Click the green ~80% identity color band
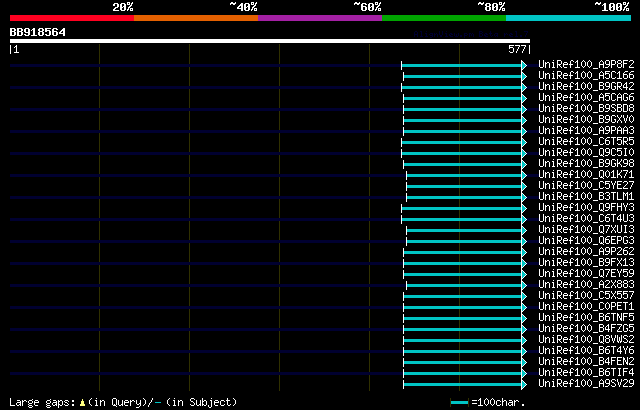Viewport: 640px width, 410px height. click(444, 18)
